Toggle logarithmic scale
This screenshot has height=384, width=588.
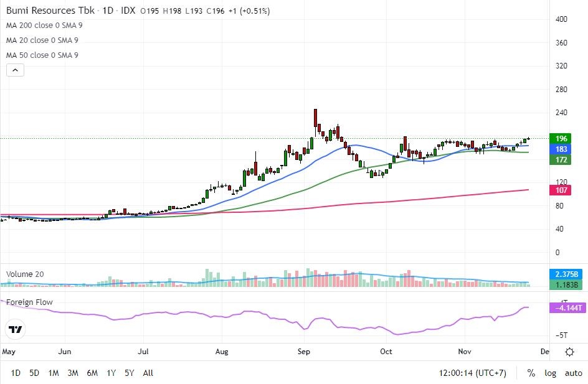[x=551, y=373]
